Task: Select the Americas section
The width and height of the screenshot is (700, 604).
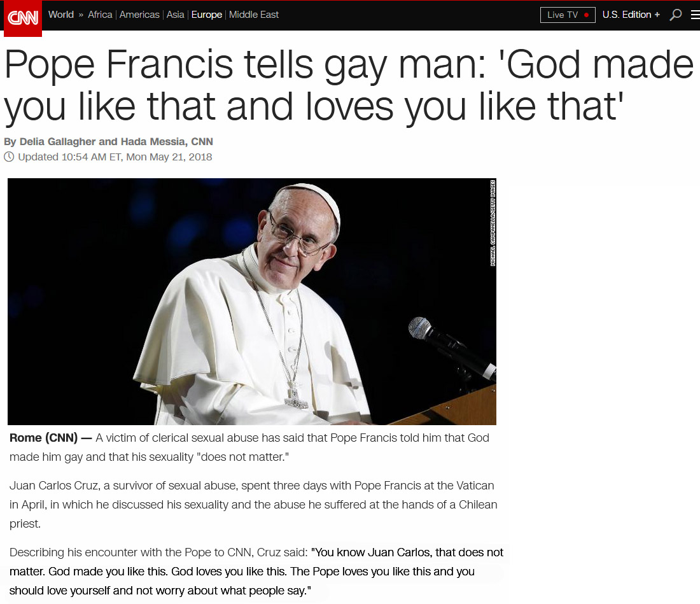Action: (x=139, y=15)
